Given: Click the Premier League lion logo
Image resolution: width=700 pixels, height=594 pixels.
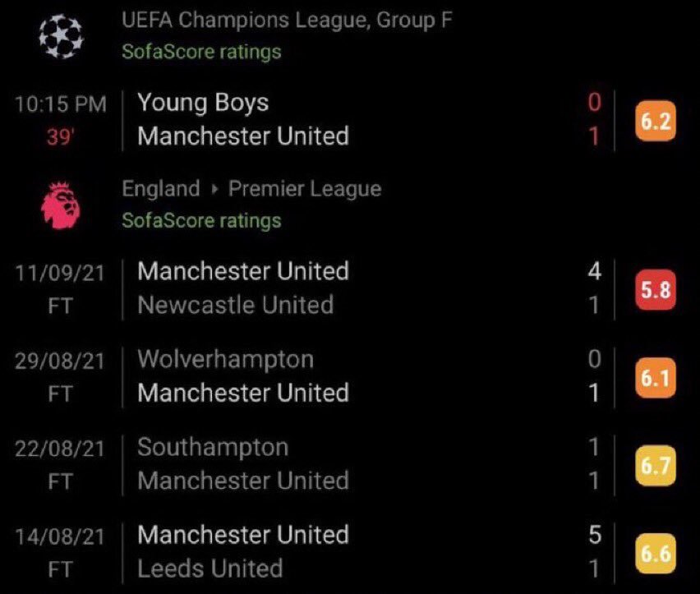Looking at the screenshot, I should tap(62, 205).
